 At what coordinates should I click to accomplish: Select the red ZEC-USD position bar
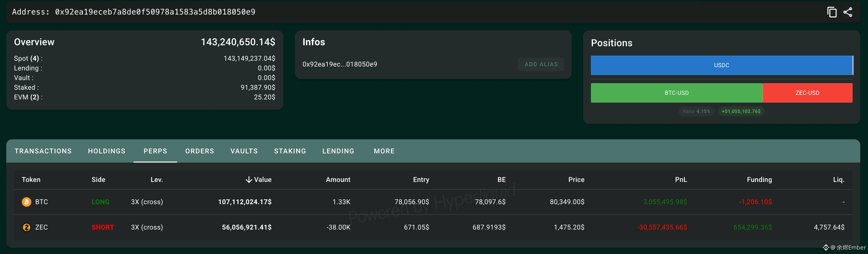[807, 93]
